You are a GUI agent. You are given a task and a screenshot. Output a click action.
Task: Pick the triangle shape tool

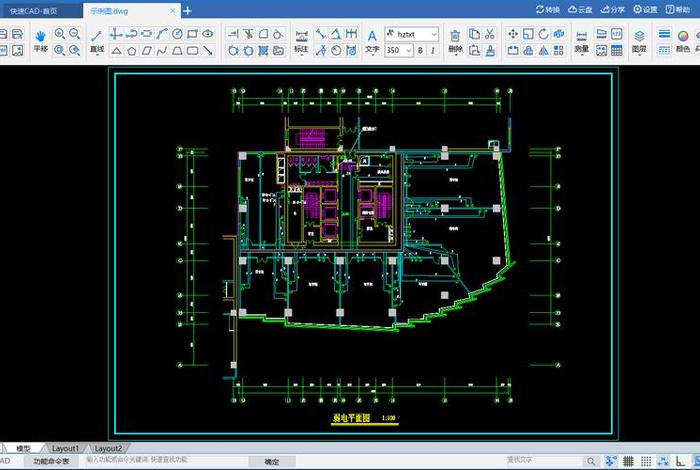[x=116, y=49]
